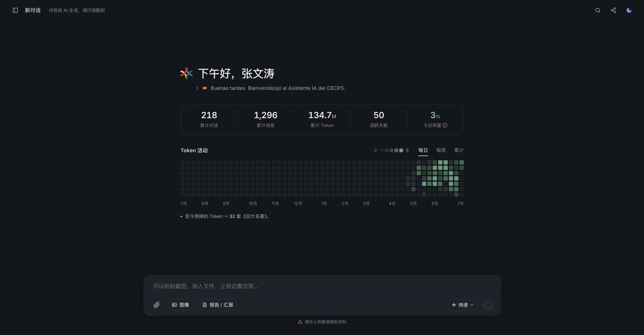Viewport: 644px width, 335px height.
Task: Click the 134.7M 累计 Token stat
Action: click(x=322, y=119)
